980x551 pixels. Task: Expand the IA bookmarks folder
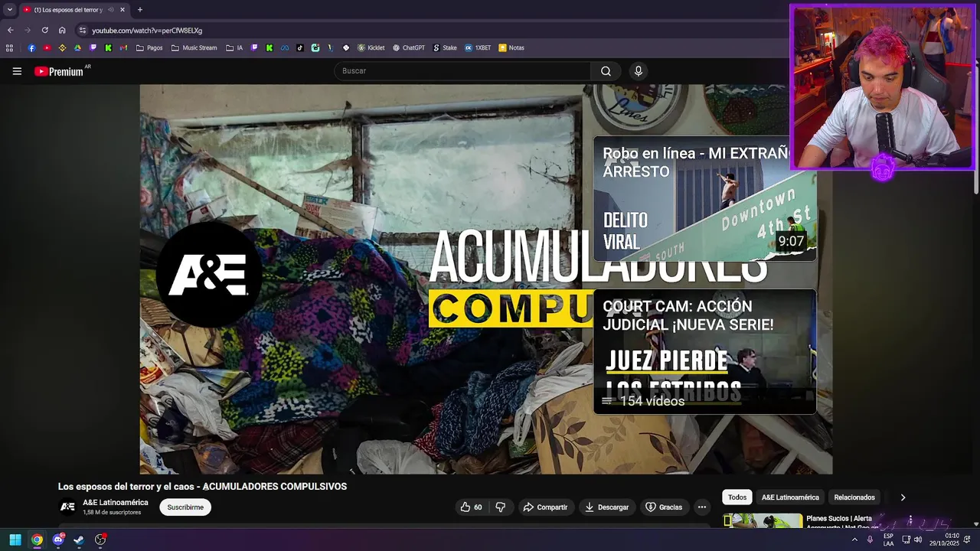point(234,47)
